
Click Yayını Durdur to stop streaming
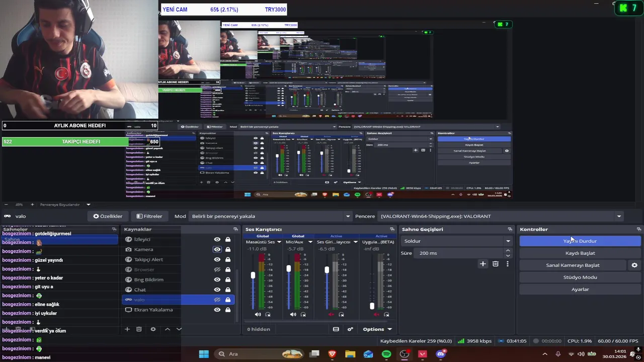click(580, 241)
